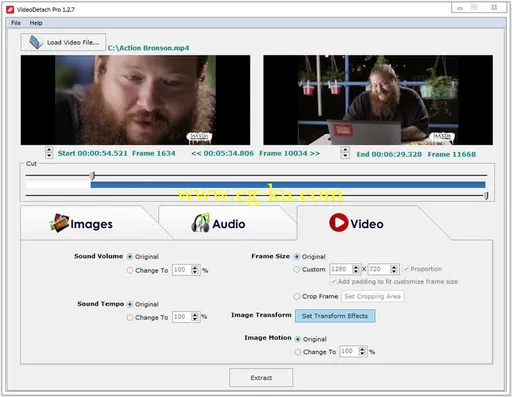Viewport: 512px width, 397px height.
Task: Select Image Motion Original radio button
Action: 298,339
